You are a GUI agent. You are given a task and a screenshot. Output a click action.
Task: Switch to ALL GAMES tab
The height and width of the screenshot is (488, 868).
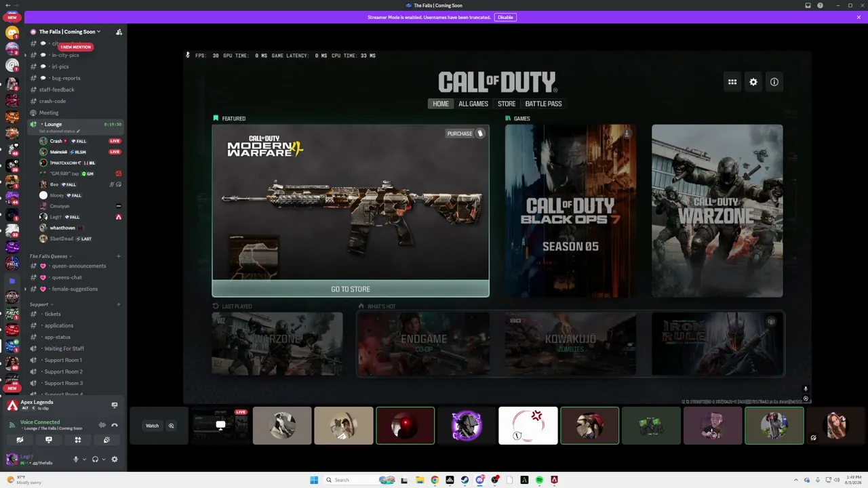pyautogui.click(x=473, y=104)
